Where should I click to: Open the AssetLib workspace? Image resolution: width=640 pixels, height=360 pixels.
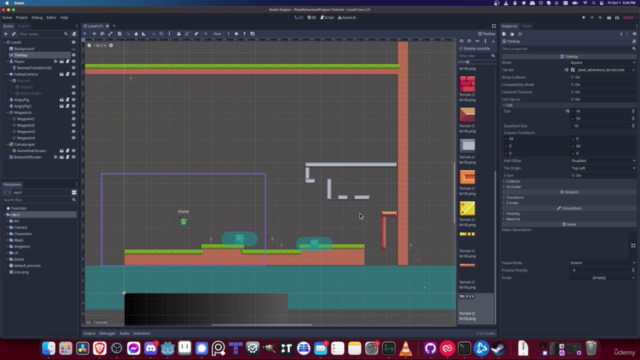[347, 18]
